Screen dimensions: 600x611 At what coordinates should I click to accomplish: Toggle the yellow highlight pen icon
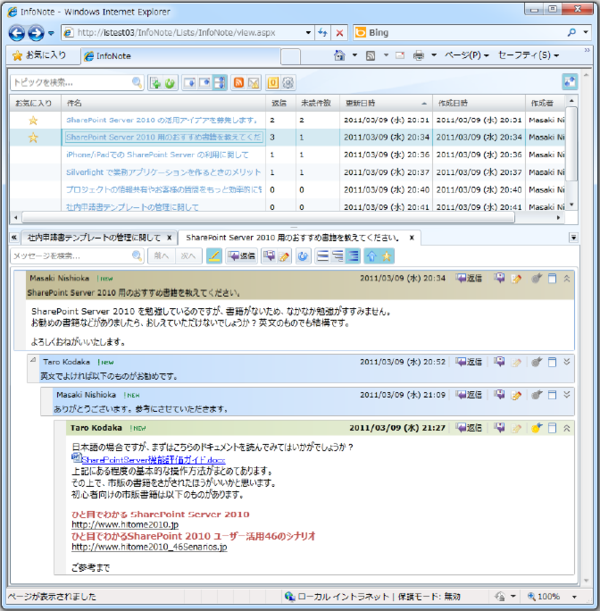(x=214, y=256)
